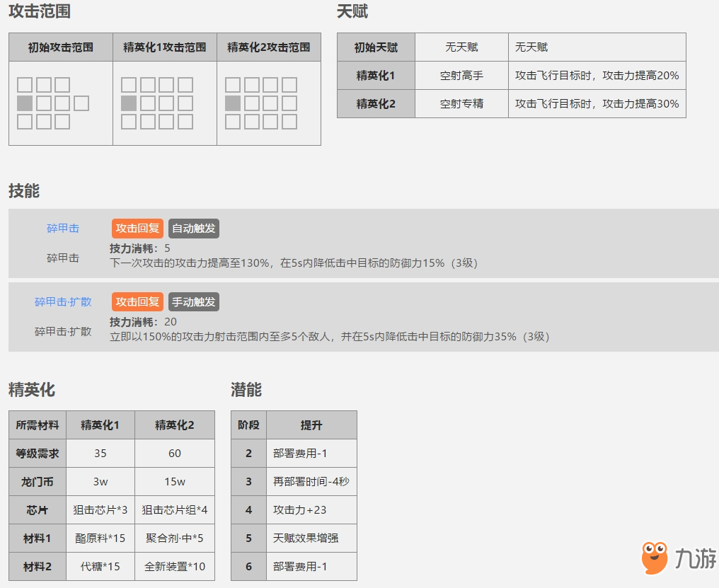Viewport: 719px width, 588px height.
Task: Click the 空射高手 talent name
Action: 461,76
